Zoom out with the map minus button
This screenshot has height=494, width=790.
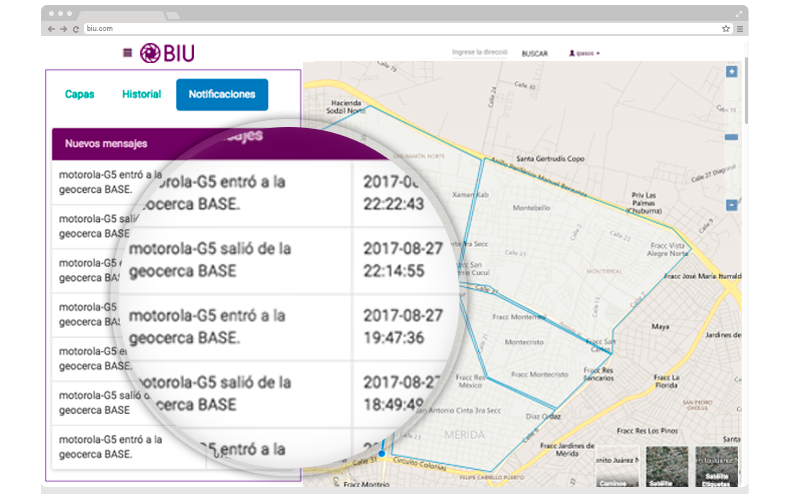click(732, 205)
